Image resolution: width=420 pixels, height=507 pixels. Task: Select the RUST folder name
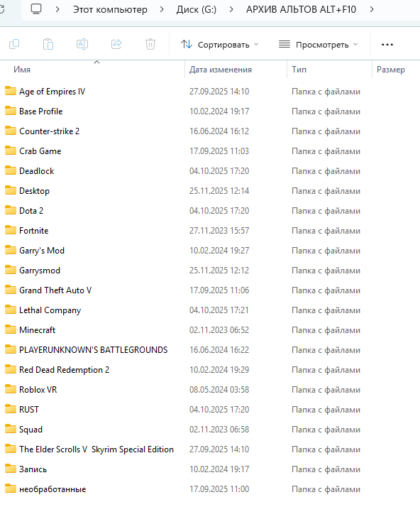[29, 410]
